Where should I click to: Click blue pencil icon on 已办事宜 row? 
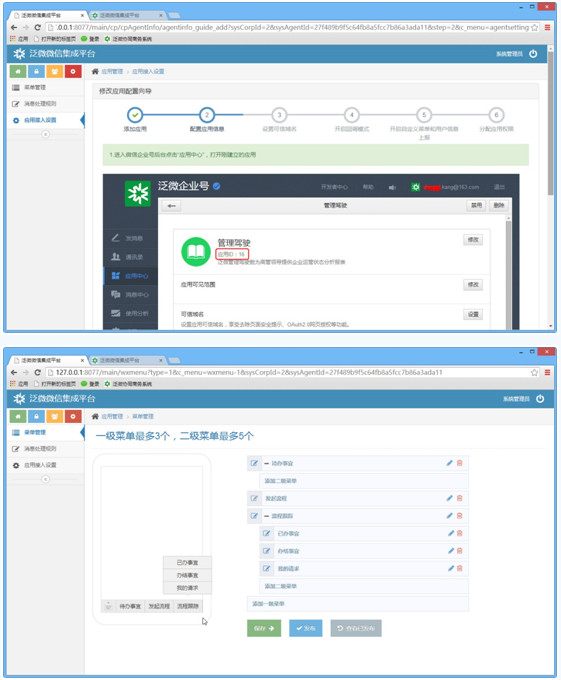451,533
